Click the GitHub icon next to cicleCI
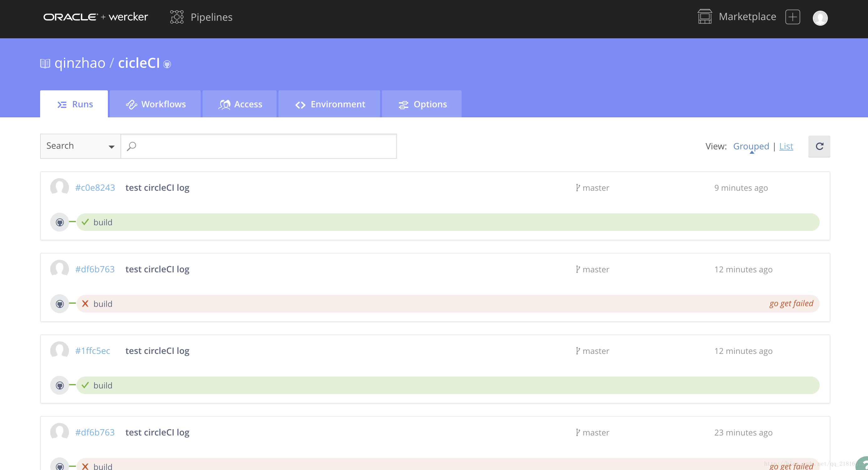The width and height of the screenshot is (868, 470). point(167,64)
